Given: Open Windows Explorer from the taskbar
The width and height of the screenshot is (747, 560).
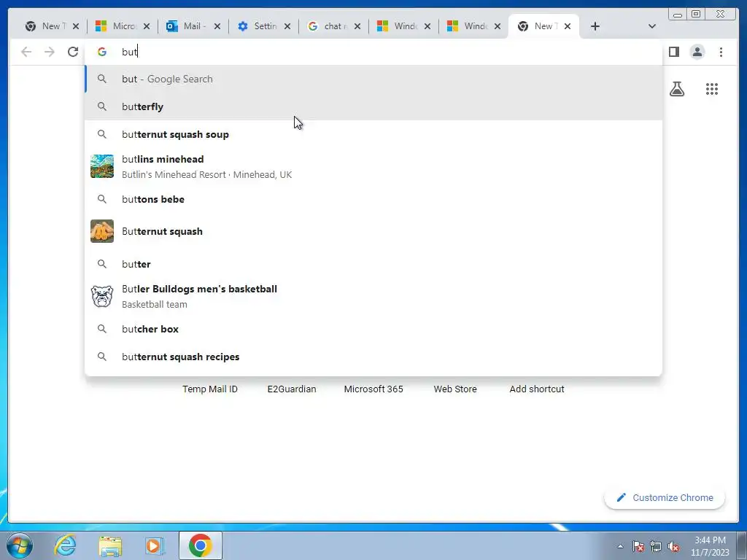Looking at the screenshot, I should click(x=110, y=545).
